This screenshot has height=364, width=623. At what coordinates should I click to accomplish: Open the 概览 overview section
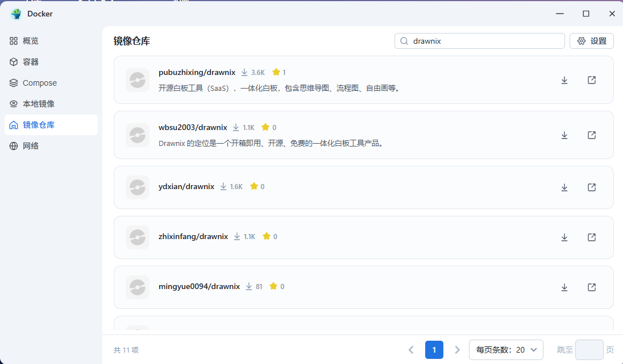(51, 41)
